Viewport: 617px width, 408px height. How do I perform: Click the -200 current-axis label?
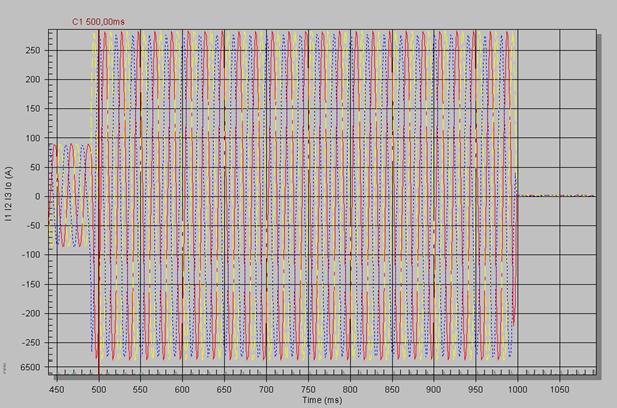pos(31,314)
